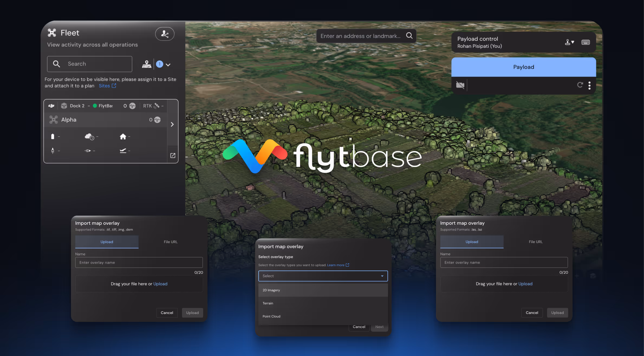This screenshot has width=644, height=356.
Task: Click the Alpha drone health status icon
Action: click(157, 120)
